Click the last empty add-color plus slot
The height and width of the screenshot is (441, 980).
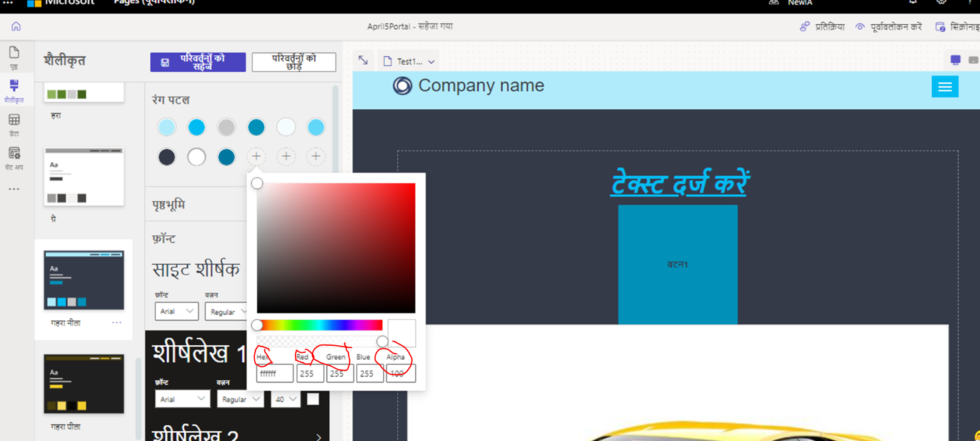click(316, 157)
